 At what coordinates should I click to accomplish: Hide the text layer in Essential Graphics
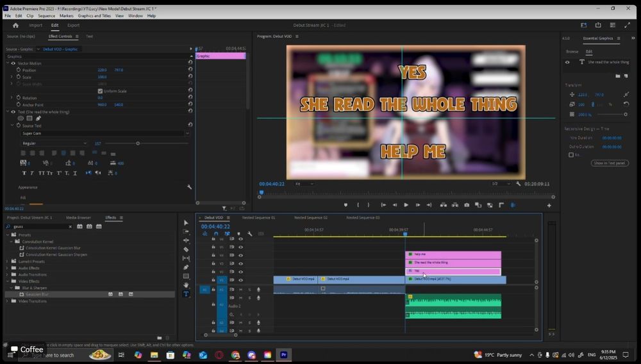tap(567, 62)
